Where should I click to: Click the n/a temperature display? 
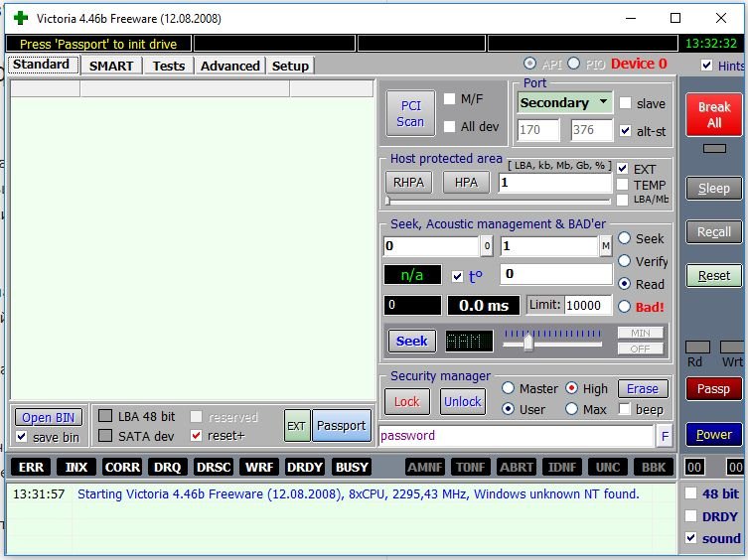pyautogui.click(x=412, y=275)
